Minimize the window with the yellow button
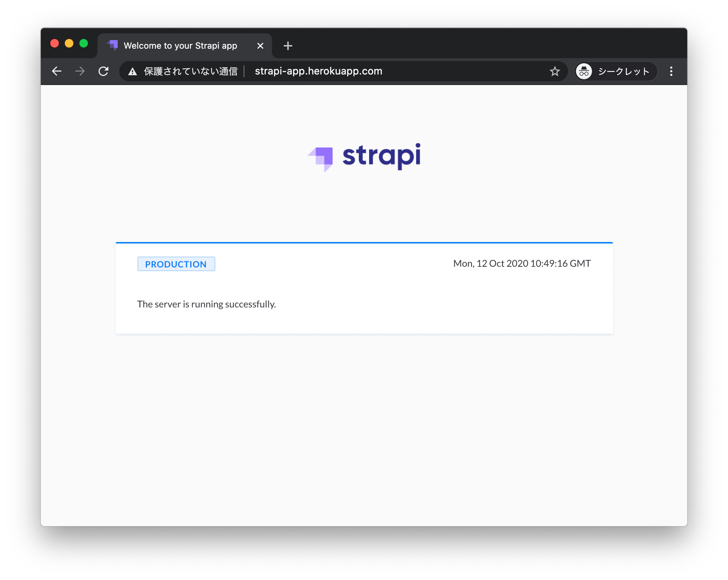This screenshot has width=728, height=580. point(69,44)
